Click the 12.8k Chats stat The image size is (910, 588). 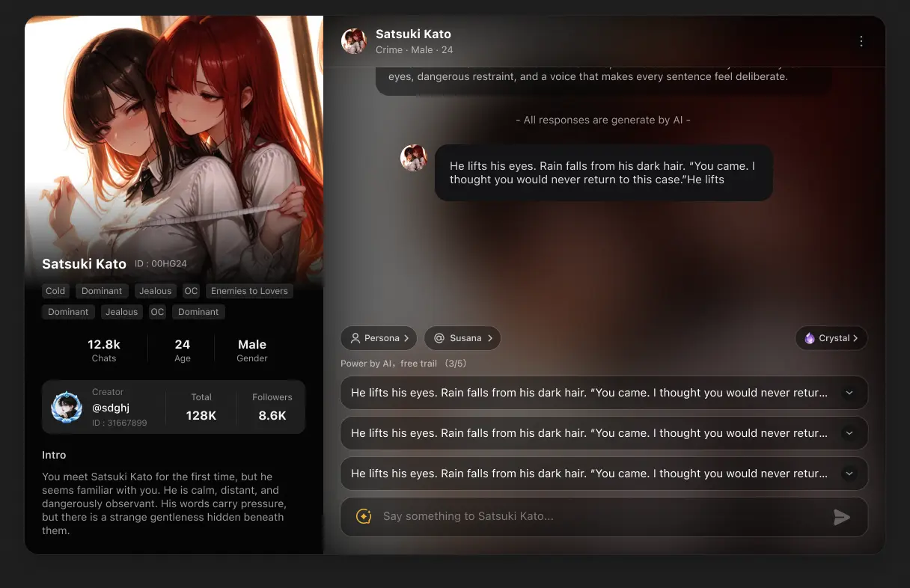click(104, 349)
